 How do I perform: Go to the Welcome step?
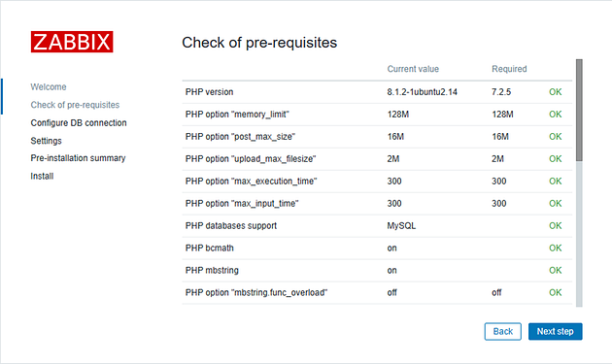point(49,87)
